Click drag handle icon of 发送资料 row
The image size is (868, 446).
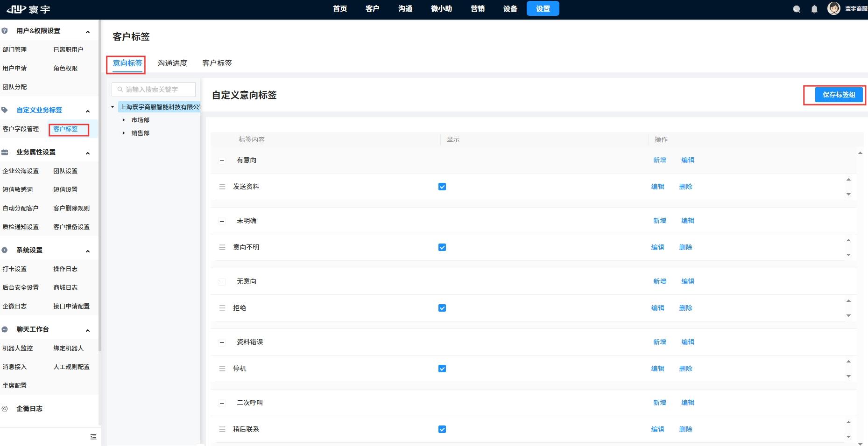pyautogui.click(x=222, y=187)
